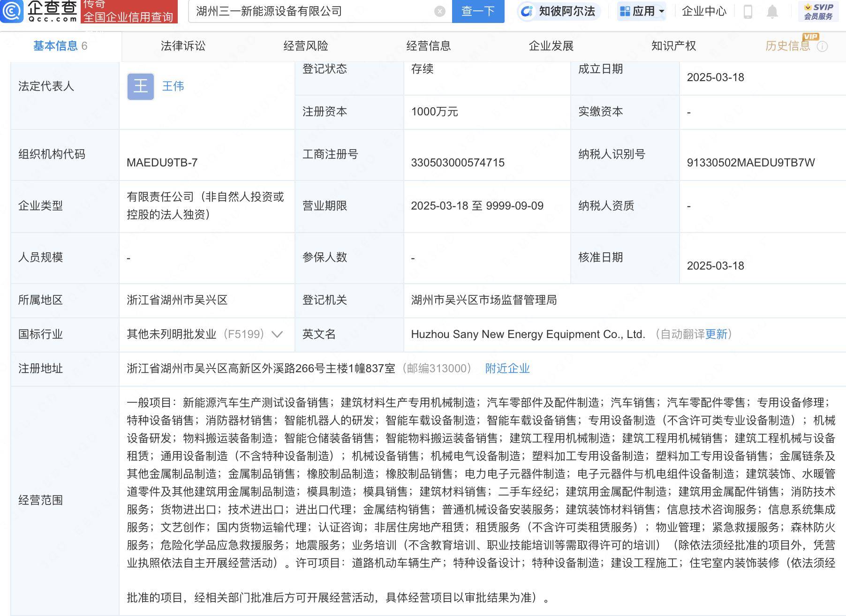Screen dimensions: 846x616
Task: Open SVIP 会员服务
Action: pos(818,11)
